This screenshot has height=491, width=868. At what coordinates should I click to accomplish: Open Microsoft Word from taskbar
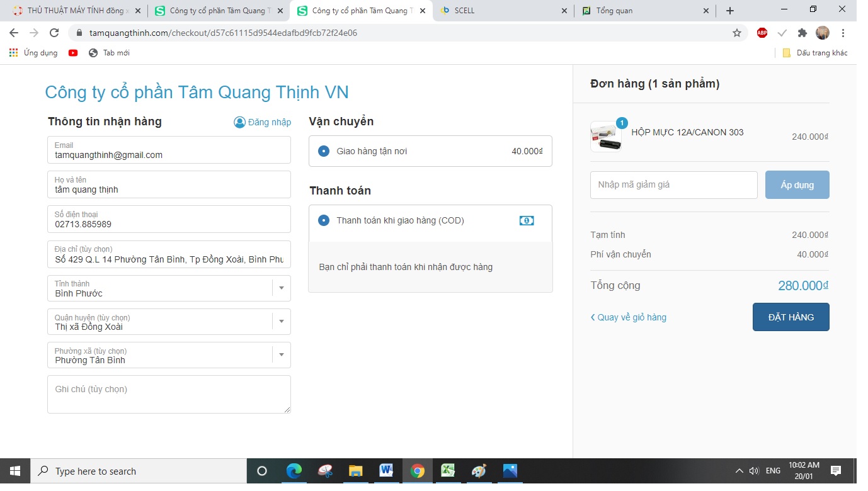click(387, 471)
